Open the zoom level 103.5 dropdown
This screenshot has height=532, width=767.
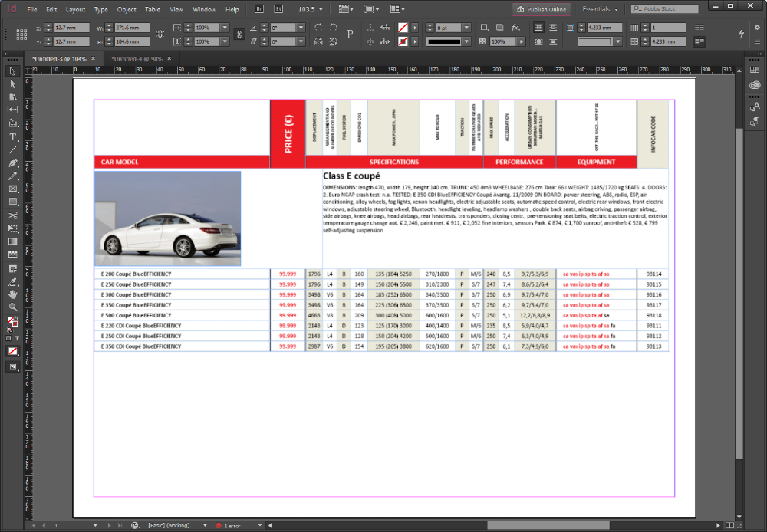tap(319, 10)
